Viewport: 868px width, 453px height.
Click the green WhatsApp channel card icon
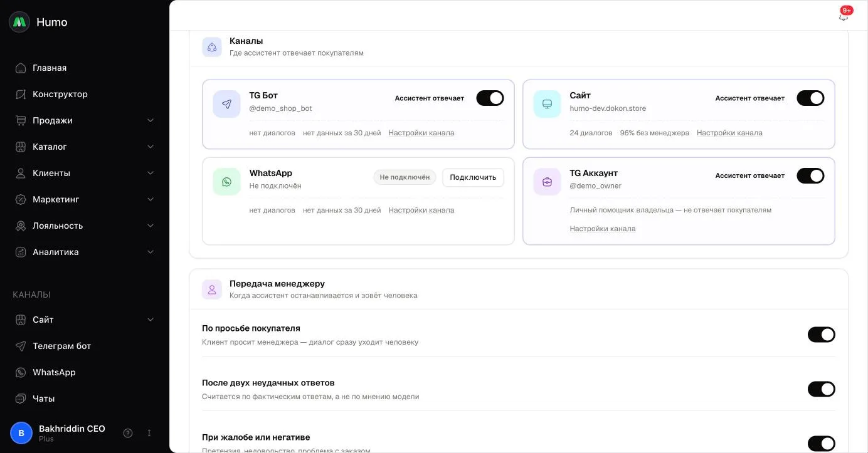point(226,182)
